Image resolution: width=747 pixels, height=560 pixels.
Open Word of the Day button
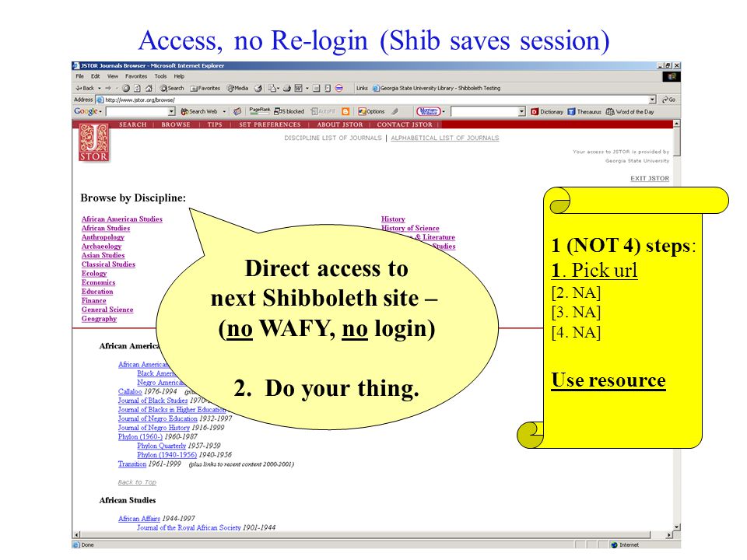tap(630, 112)
